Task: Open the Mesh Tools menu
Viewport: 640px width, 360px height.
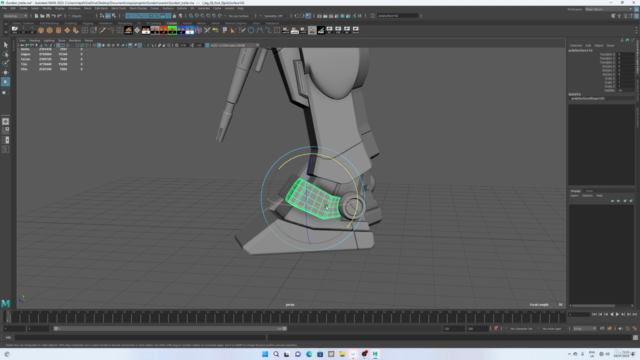Action: 119,8
